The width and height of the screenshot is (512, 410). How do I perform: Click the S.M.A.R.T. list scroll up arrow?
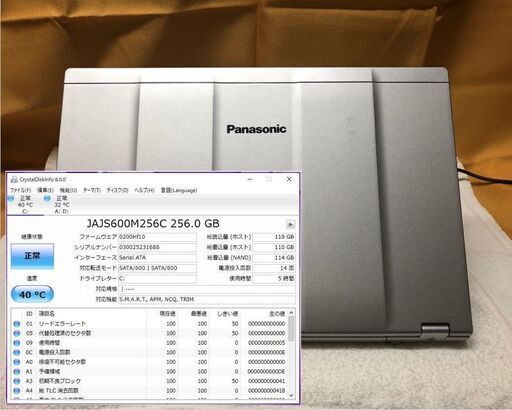point(291,313)
